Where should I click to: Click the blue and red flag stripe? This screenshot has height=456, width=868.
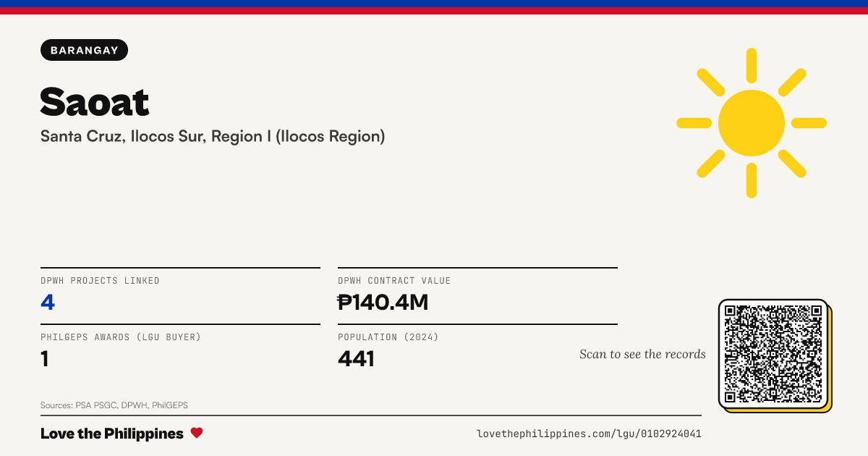click(x=434, y=7)
